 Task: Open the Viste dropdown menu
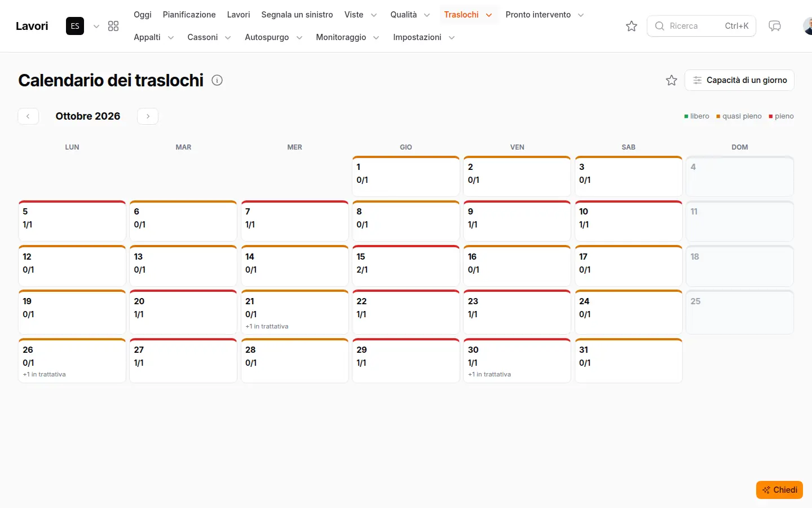click(x=361, y=15)
